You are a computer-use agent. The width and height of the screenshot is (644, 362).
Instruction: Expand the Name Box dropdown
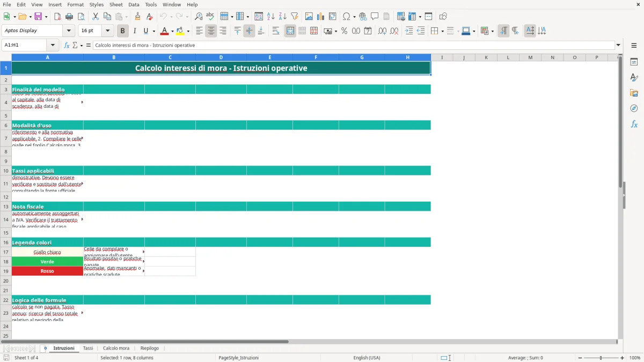click(53, 45)
